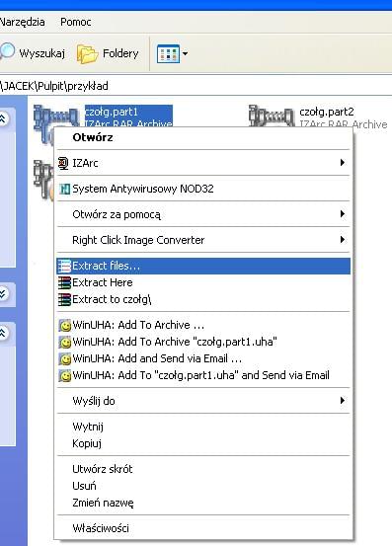Scan with System Antywirusowy NOD32

[x=203, y=189]
